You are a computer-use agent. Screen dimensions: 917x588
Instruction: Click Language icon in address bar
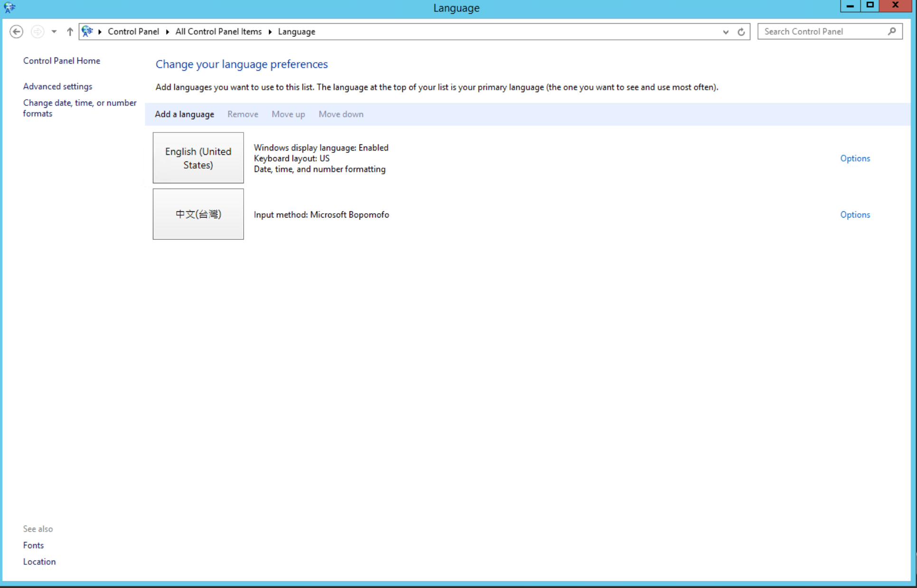87,31
